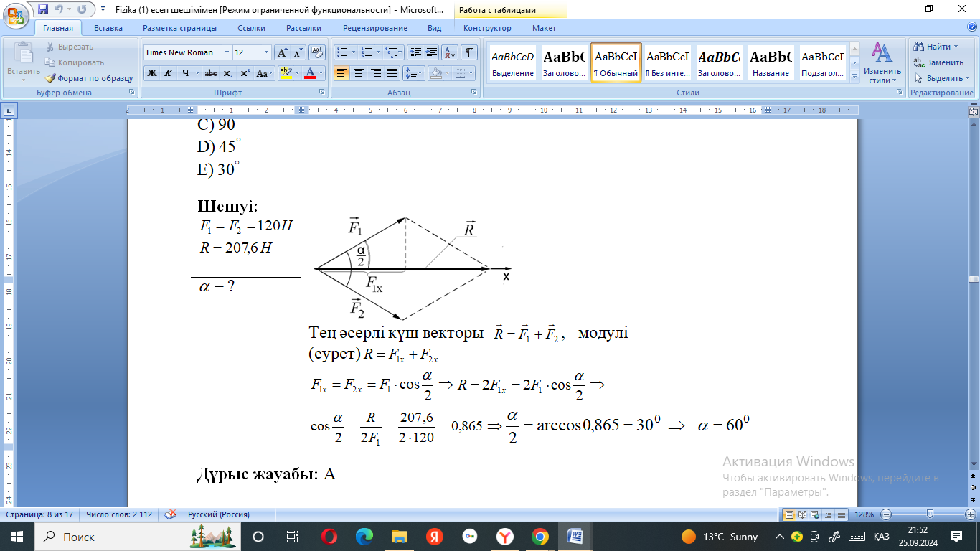Toggle italic (К) formatting
This screenshot has width=980, height=551.
click(168, 73)
